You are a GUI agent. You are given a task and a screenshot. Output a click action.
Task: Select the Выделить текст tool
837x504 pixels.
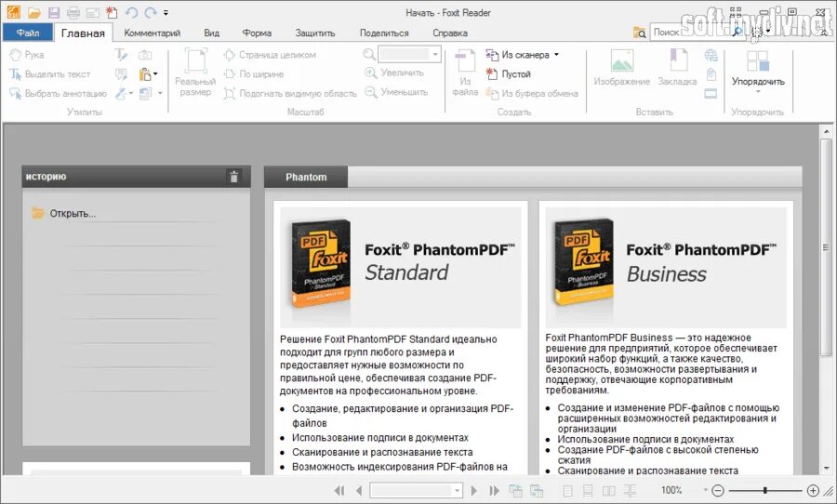tap(49, 74)
